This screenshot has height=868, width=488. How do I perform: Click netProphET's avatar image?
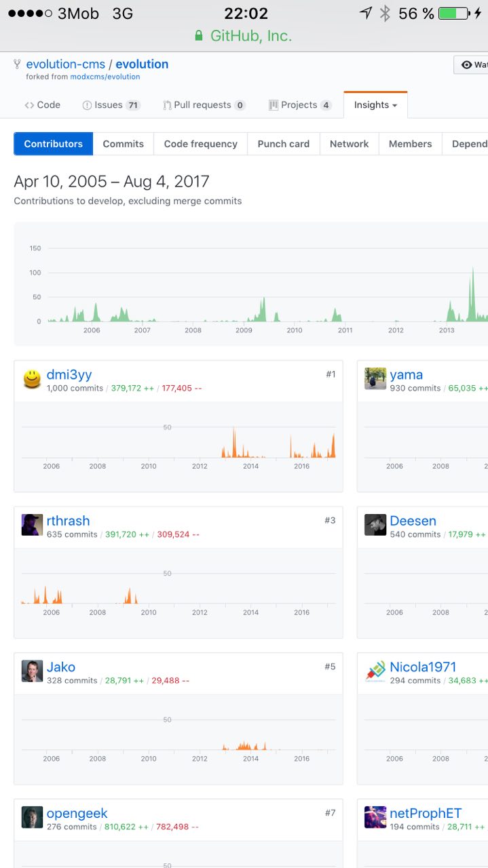click(375, 817)
